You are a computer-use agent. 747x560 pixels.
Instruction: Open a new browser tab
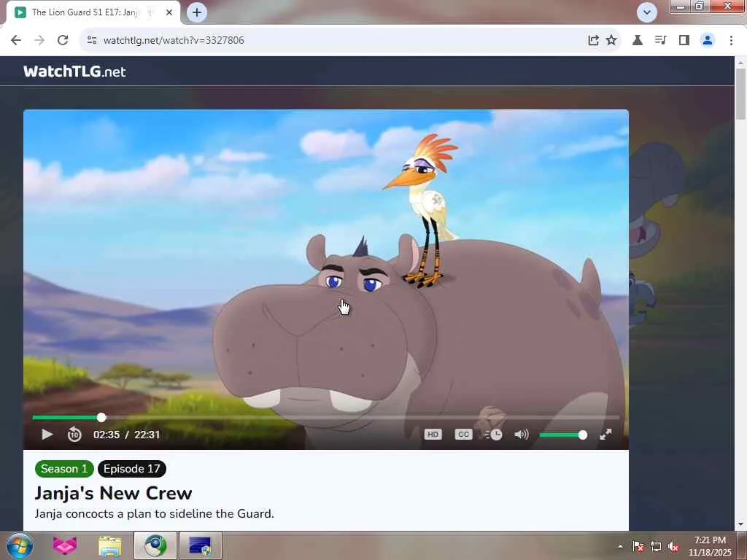(x=197, y=12)
